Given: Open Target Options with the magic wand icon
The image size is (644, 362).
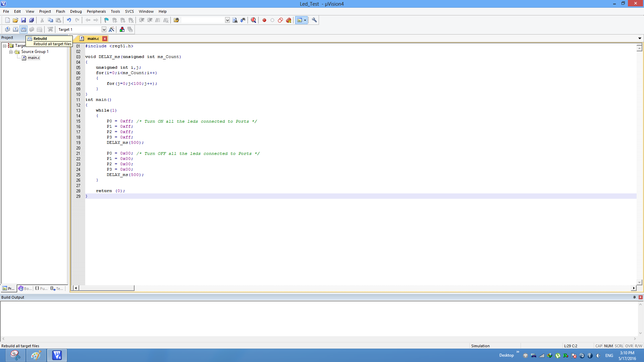Looking at the screenshot, I should (x=111, y=29).
